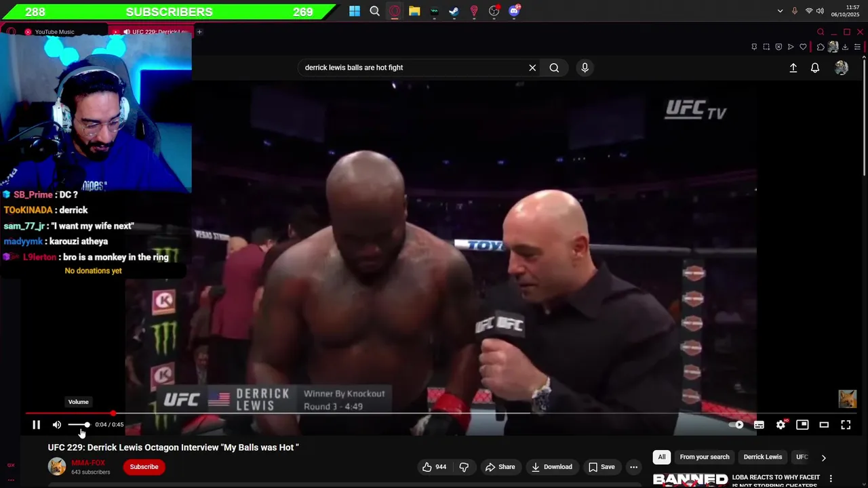Bookmark the page with the heart icon
The image size is (868, 488).
click(x=803, y=47)
